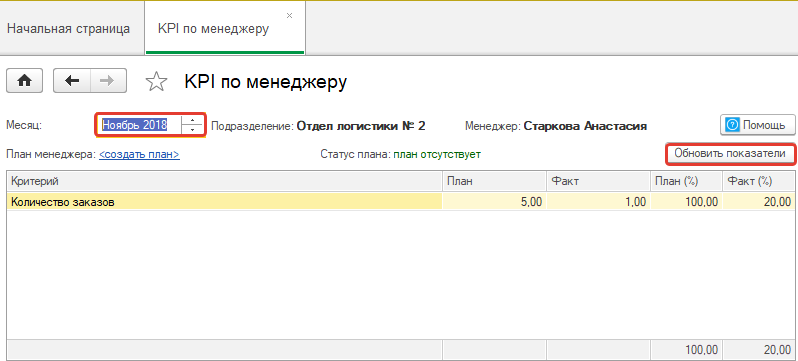Increase month with the up stepper arrow
The height and width of the screenshot is (361, 798).
(x=192, y=121)
